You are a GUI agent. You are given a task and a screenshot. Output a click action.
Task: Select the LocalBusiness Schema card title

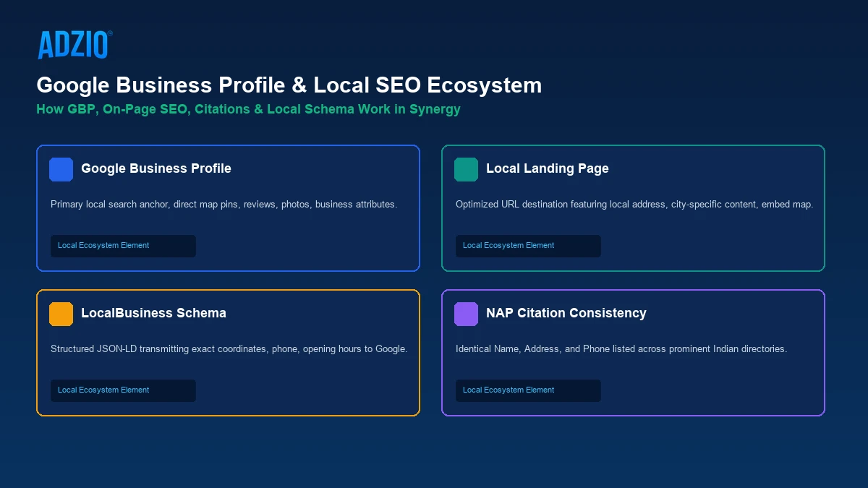(x=153, y=313)
